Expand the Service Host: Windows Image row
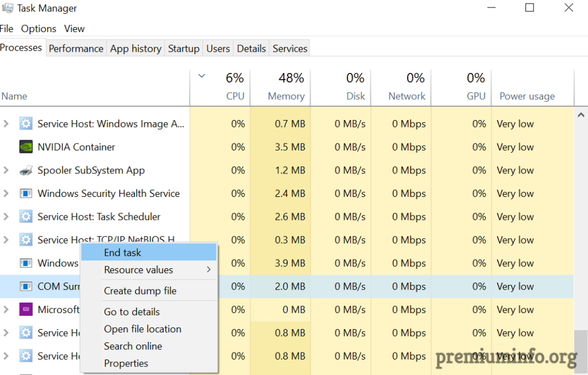 pyautogui.click(x=6, y=124)
